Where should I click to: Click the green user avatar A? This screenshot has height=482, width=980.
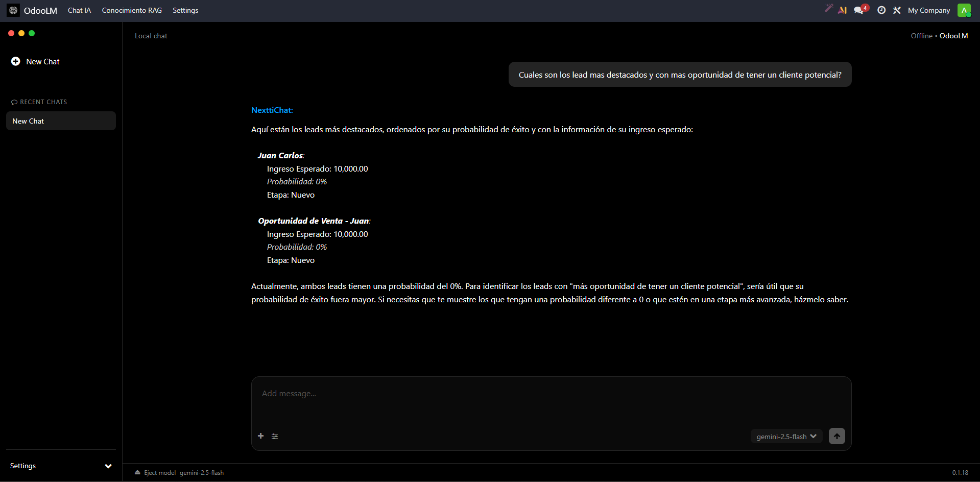click(x=964, y=10)
